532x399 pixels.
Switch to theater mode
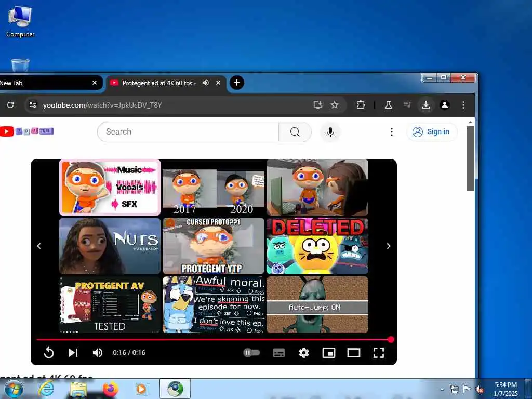pos(353,353)
